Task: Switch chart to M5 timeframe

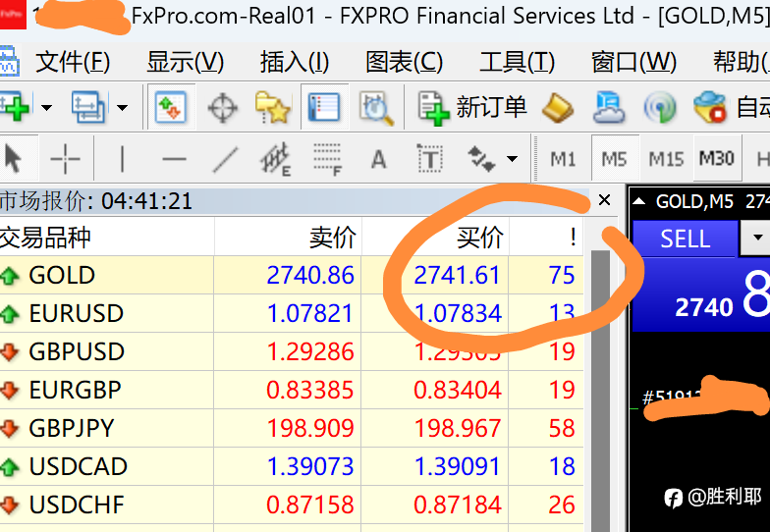Action: (615, 159)
